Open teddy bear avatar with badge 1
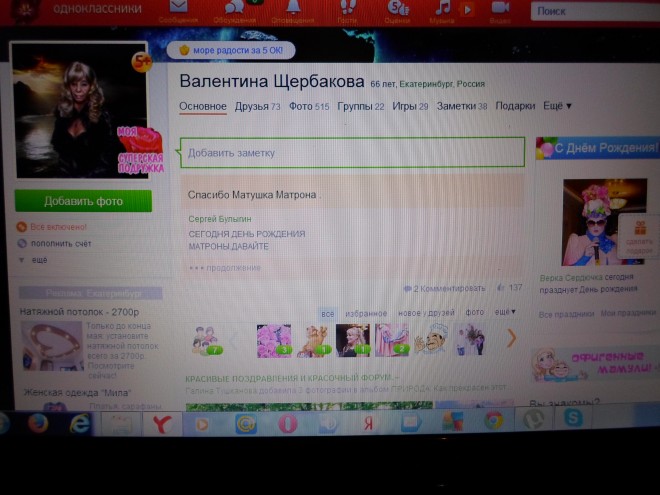This screenshot has height=495, width=660. pos(314,341)
